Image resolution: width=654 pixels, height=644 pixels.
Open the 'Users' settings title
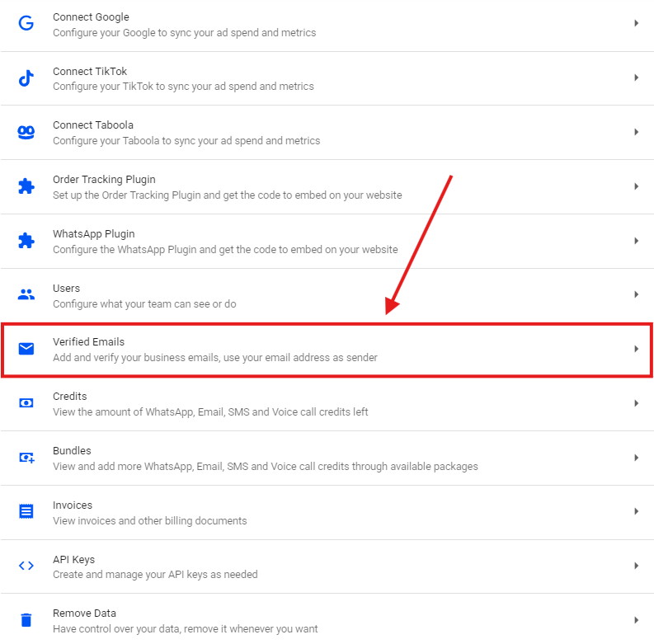point(67,288)
